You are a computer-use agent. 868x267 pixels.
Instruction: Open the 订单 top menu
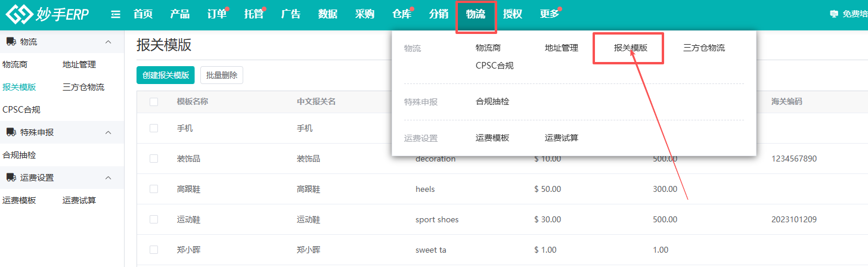[x=217, y=14]
